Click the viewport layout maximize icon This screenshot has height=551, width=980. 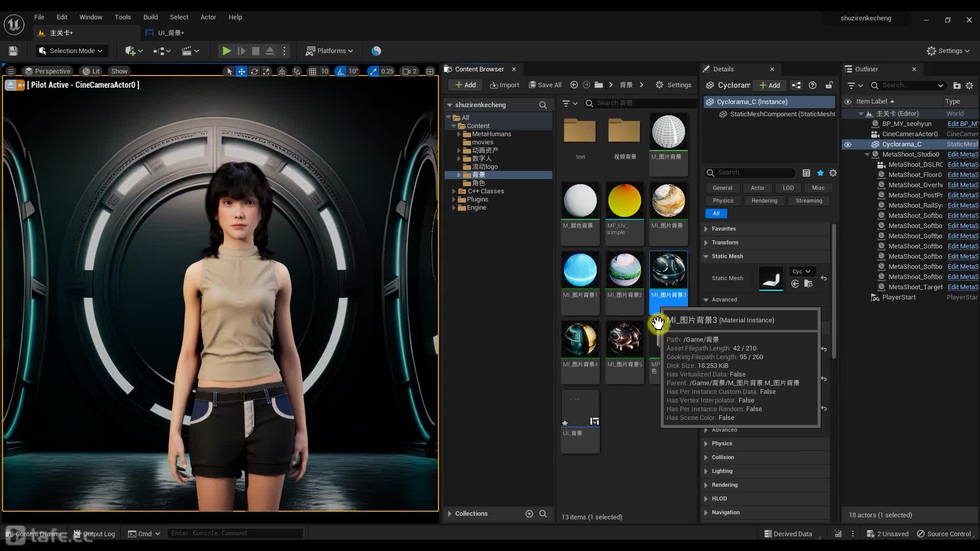tap(430, 71)
